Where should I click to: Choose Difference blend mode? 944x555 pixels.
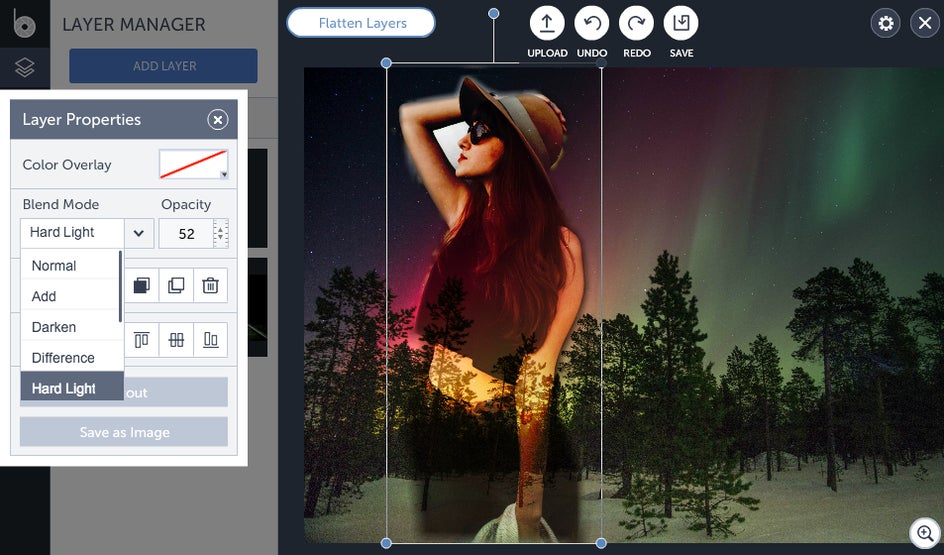click(x=70, y=358)
